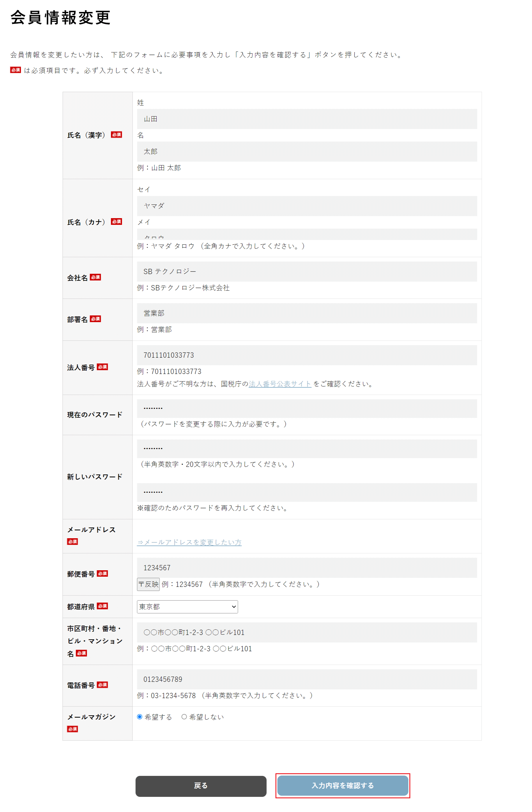Click the 名 field containing 太郎
Viewport: 532px width, 812px height.
[307, 151]
